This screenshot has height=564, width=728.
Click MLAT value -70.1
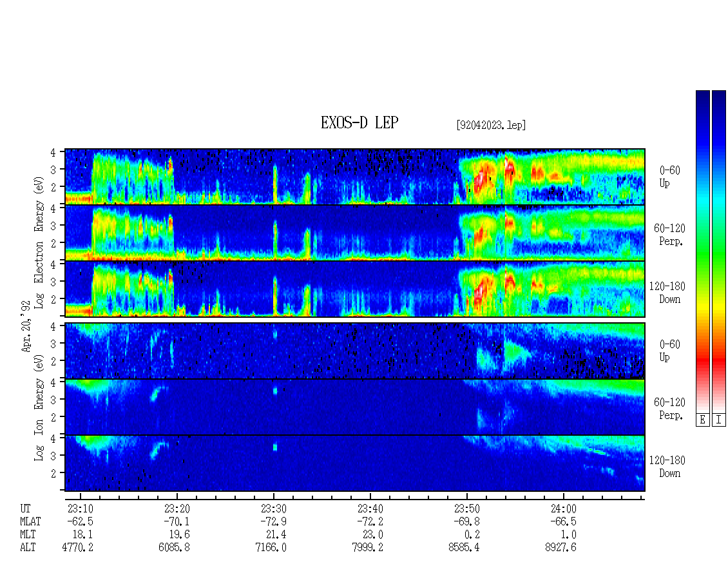tap(177, 521)
